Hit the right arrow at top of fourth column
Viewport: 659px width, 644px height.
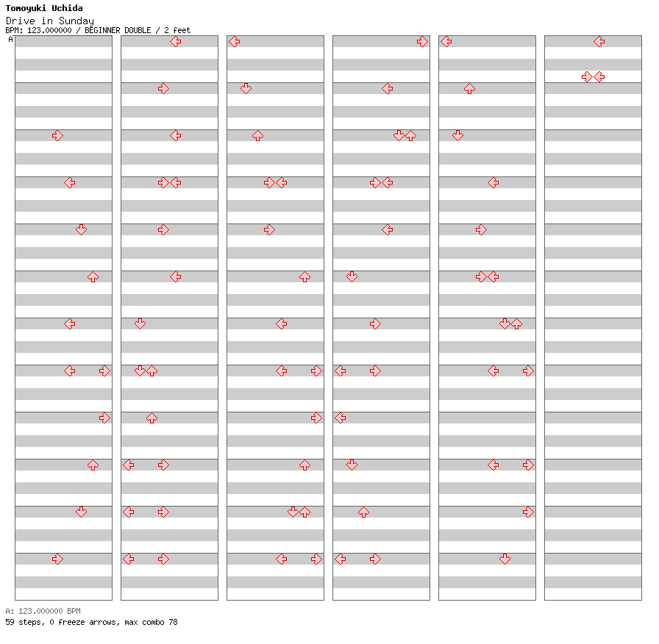422,42
